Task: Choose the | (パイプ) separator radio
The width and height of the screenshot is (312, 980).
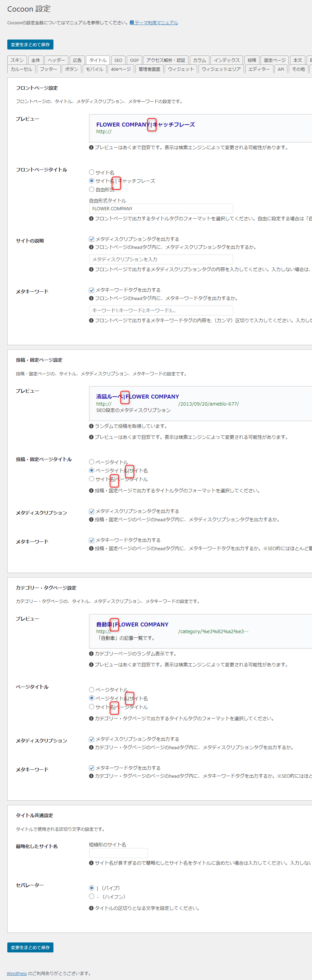Action: (92, 888)
